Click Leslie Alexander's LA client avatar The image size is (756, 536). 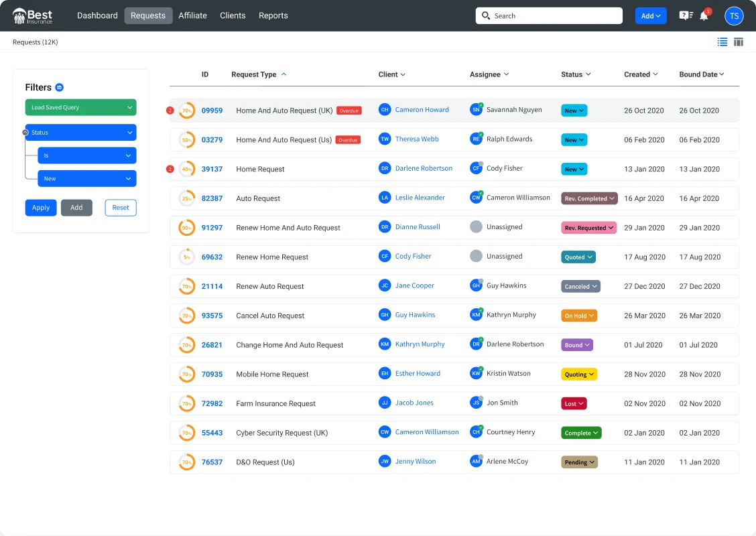coord(384,198)
